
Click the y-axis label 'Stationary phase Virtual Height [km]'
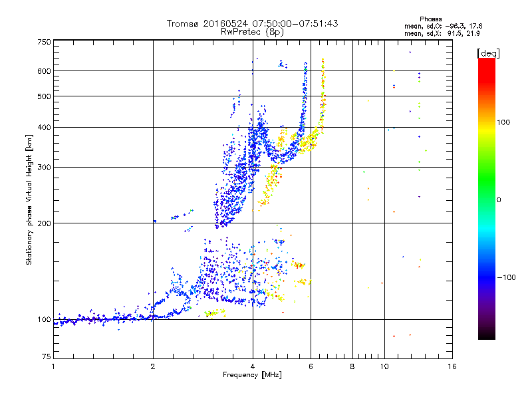coord(29,200)
